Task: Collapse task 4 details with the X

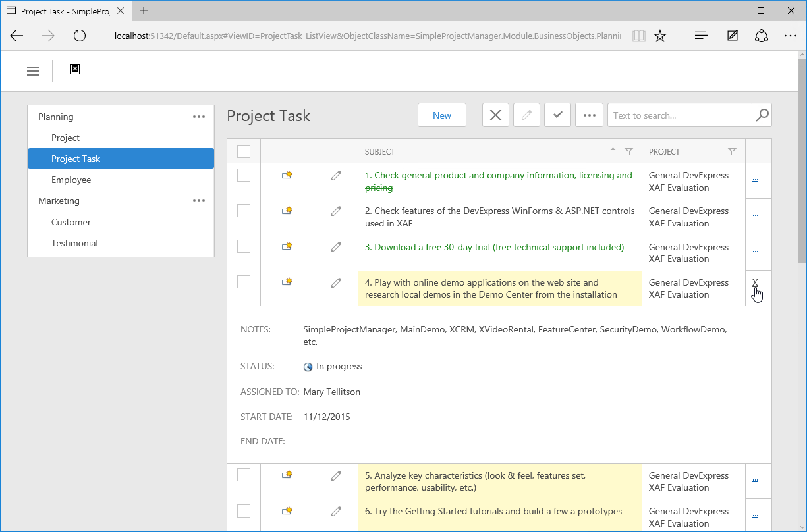Action: tap(755, 282)
